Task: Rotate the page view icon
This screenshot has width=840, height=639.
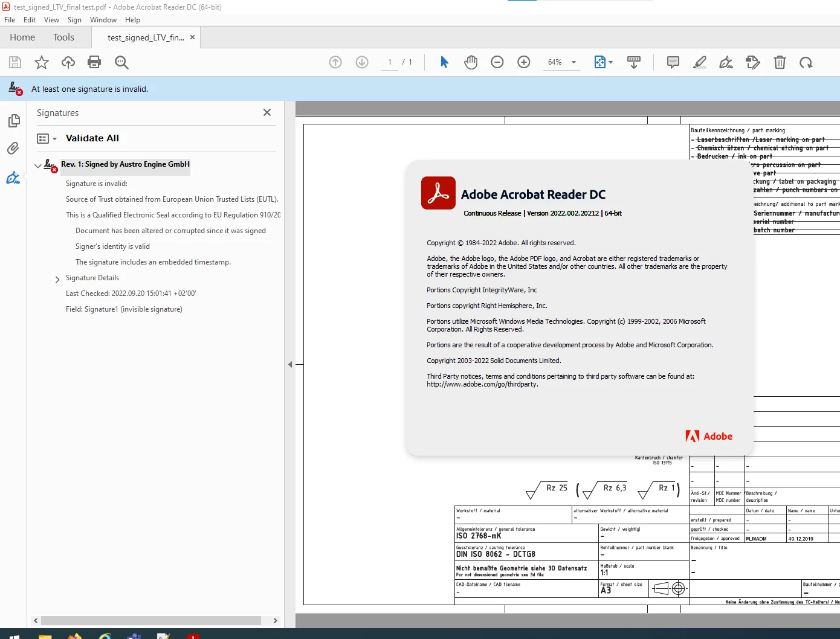Action: tap(806, 62)
